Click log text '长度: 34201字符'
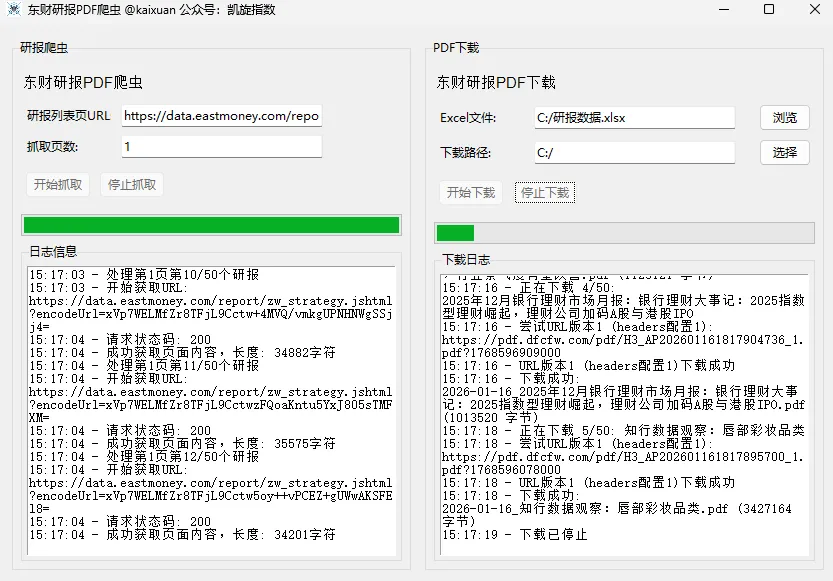Screen dimensions: 833x581 click(x=284, y=535)
